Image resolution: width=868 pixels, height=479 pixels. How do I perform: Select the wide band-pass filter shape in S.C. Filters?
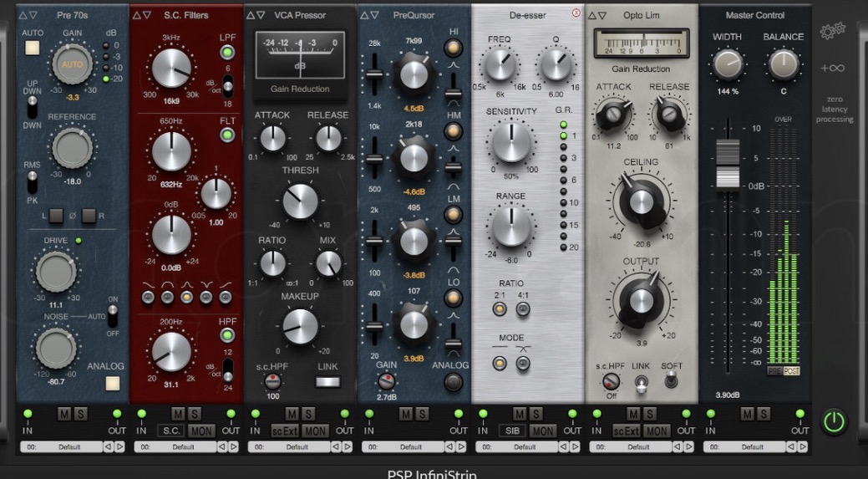pos(167,298)
